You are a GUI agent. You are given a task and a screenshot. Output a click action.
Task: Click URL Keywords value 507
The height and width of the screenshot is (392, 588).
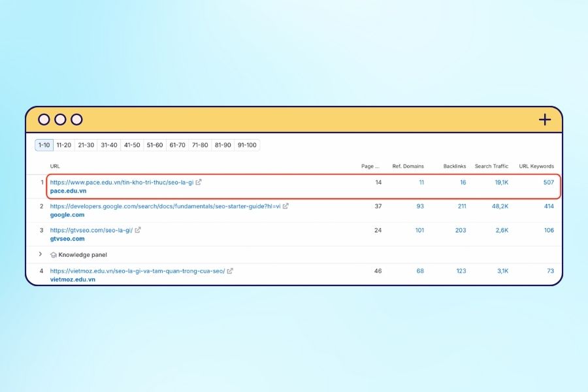click(548, 182)
